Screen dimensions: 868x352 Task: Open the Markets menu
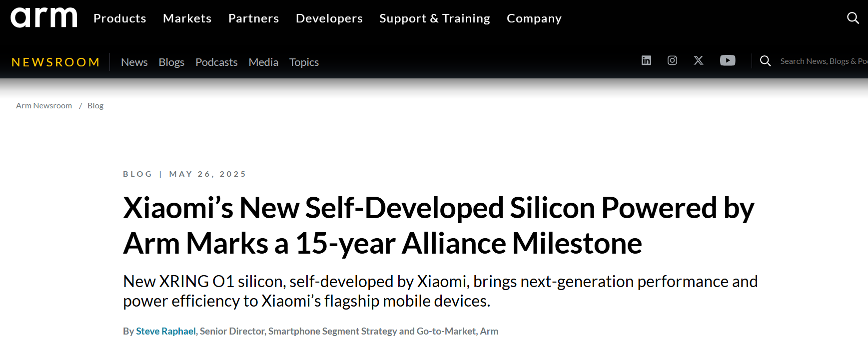[x=187, y=18]
